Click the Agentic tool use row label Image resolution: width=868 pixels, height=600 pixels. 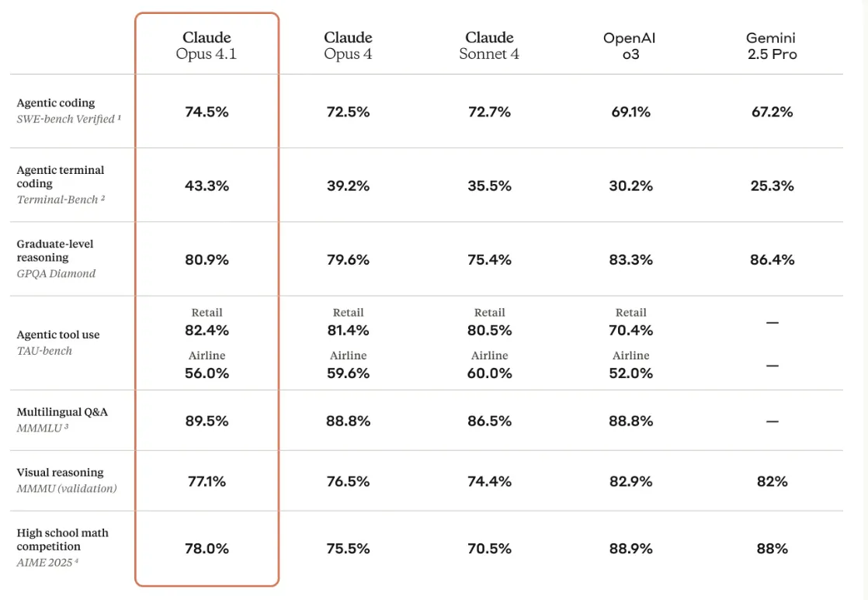point(58,335)
